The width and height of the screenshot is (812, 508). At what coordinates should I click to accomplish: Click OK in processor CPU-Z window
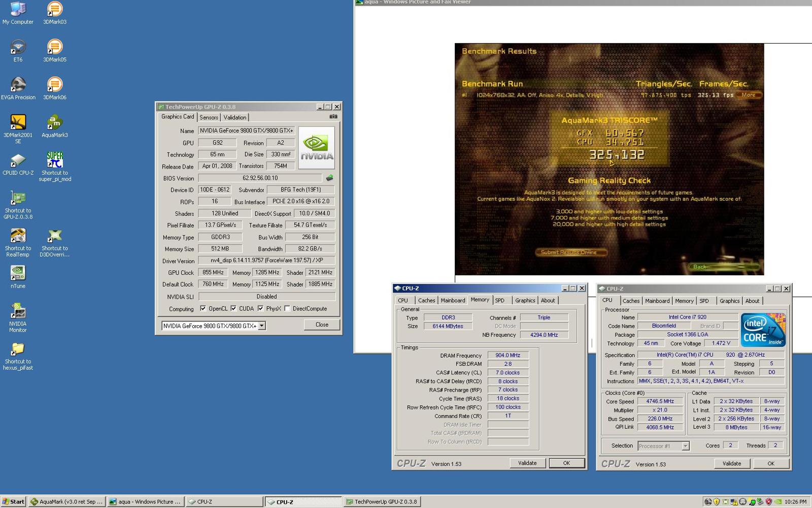(x=771, y=463)
